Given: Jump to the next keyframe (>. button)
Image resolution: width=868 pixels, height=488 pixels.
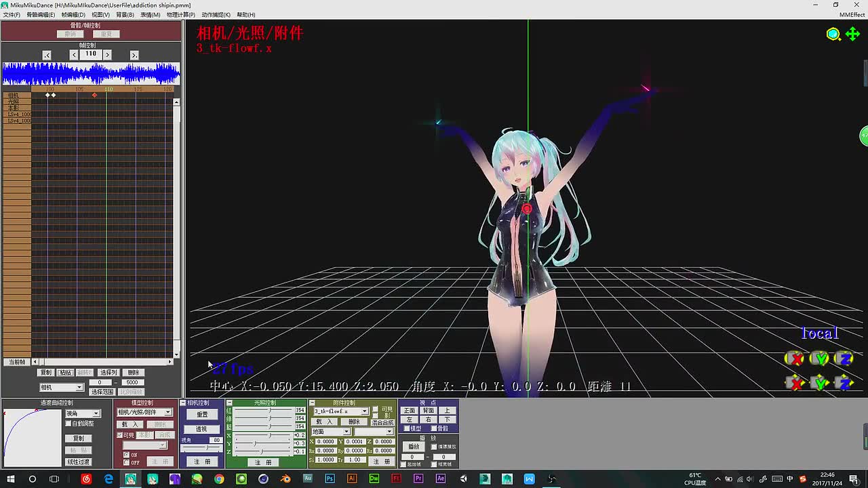Looking at the screenshot, I should tap(134, 55).
